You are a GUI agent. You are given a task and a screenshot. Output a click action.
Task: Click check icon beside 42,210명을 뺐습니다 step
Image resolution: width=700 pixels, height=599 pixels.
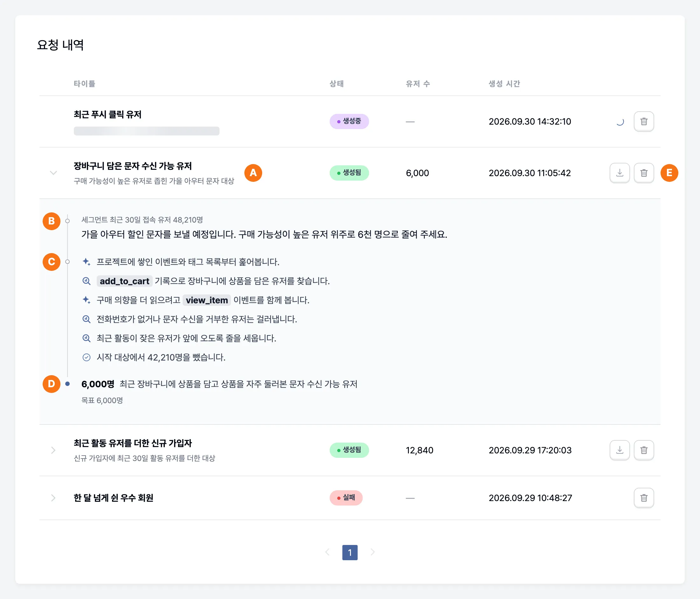pyautogui.click(x=87, y=357)
